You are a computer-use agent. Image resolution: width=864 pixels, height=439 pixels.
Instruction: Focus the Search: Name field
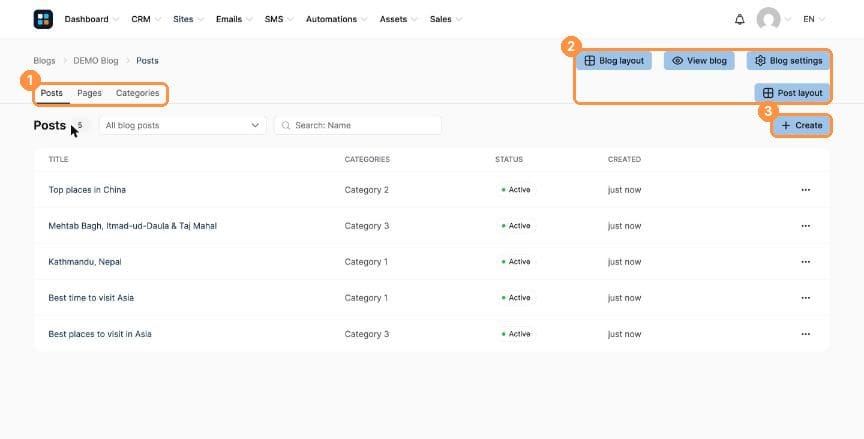[358, 125]
